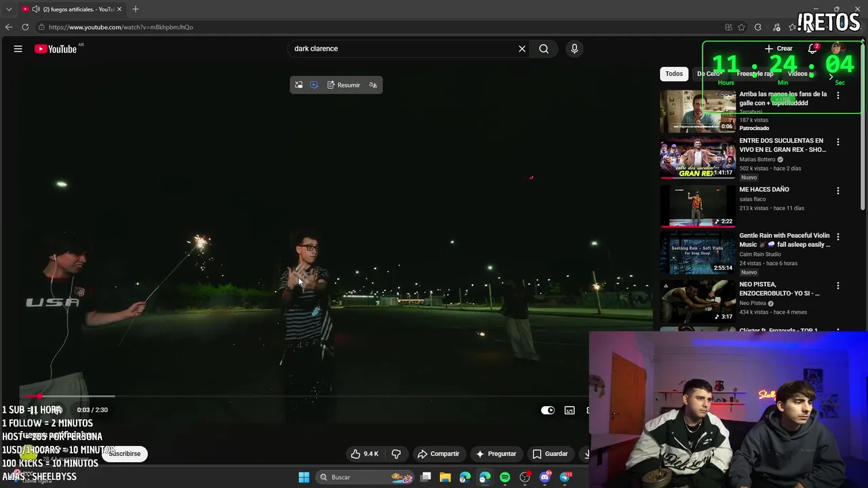Click the taskbar Buscar search box
This screenshot has height=488, width=868.
366,477
